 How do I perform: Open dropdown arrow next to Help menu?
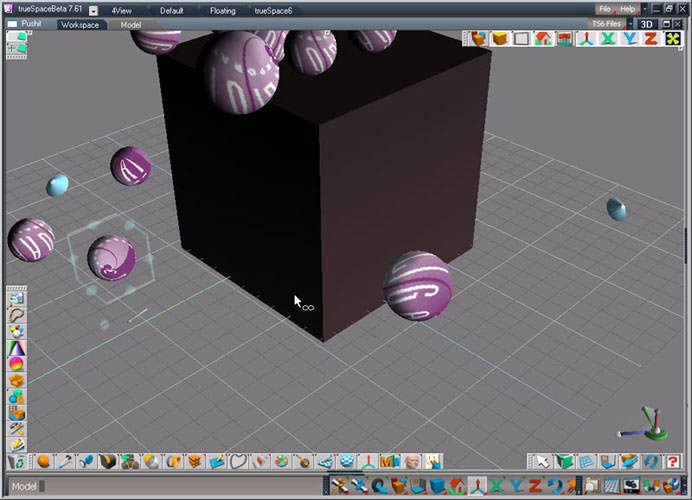pyautogui.click(x=643, y=9)
